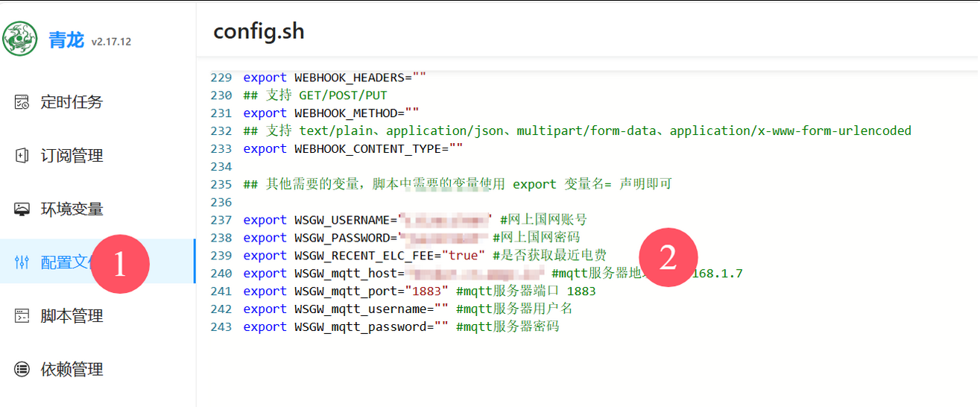This screenshot has height=407, width=980.
Task: Click the comment #mqtt服务器端口 1883
Action: [526, 291]
